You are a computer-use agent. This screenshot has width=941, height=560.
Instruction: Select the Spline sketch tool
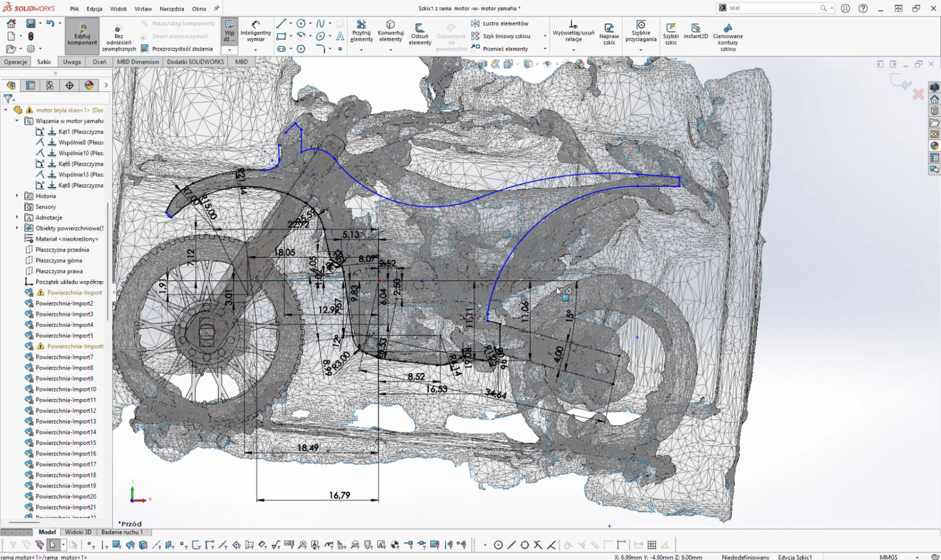[x=321, y=24]
